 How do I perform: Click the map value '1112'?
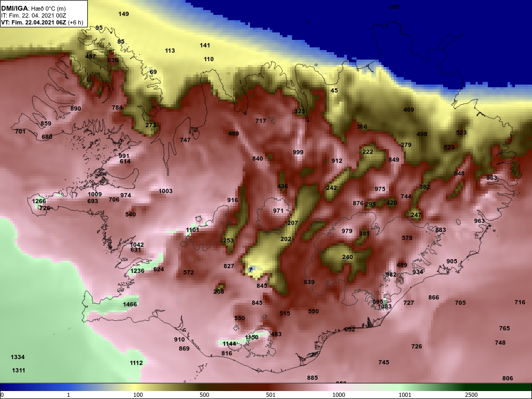coord(136,363)
